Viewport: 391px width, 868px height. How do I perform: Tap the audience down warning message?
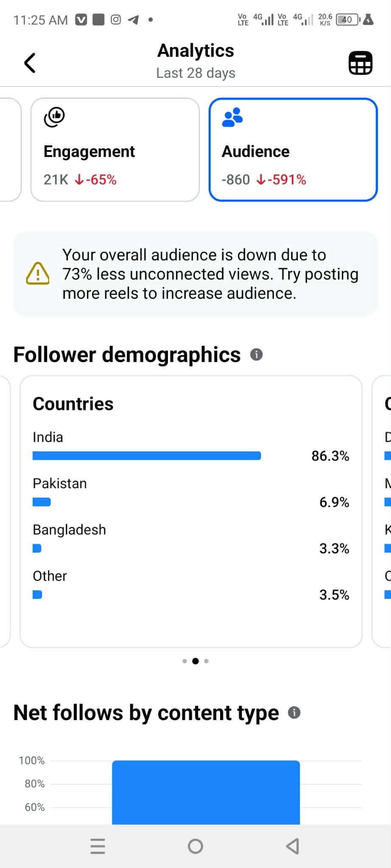coord(210,274)
